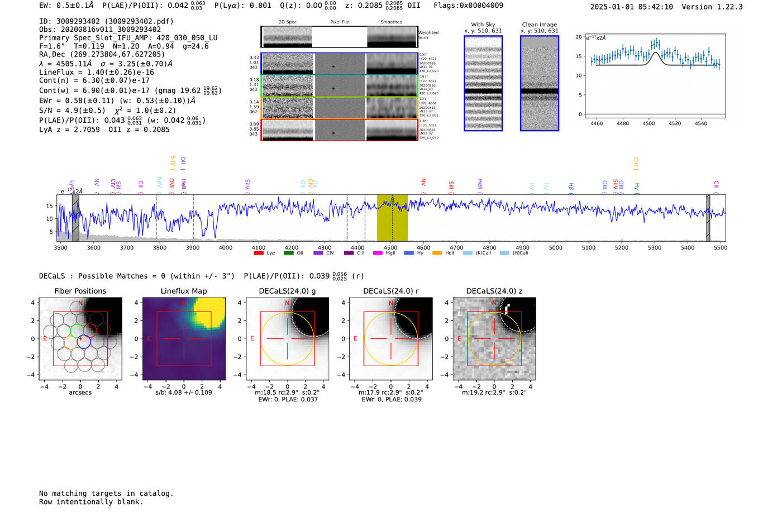This screenshot has width=782, height=532.
Task: Click the hatched gray band near 5460Å
Action: click(x=708, y=218)
